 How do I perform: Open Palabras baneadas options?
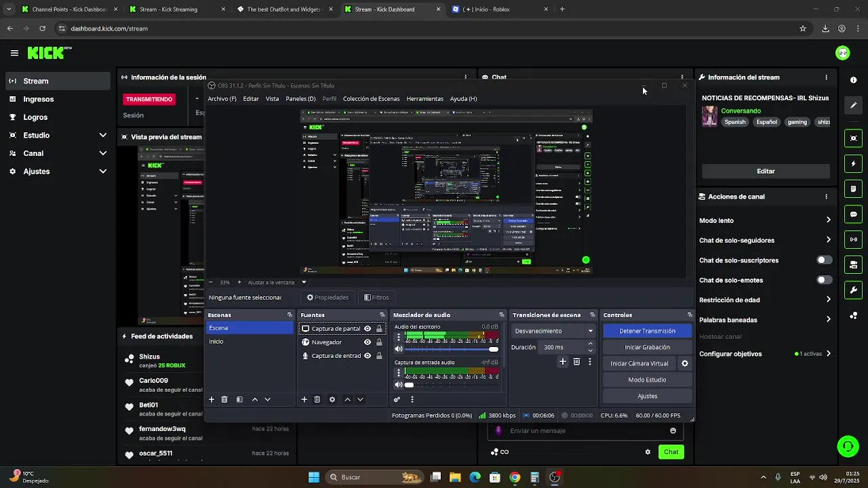pos(829,320)
